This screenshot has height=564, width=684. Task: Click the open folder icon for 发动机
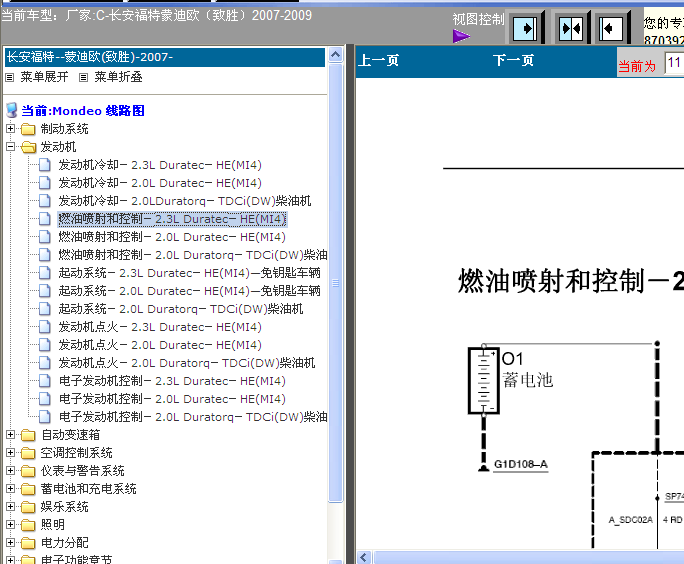[x=28, y=147]
